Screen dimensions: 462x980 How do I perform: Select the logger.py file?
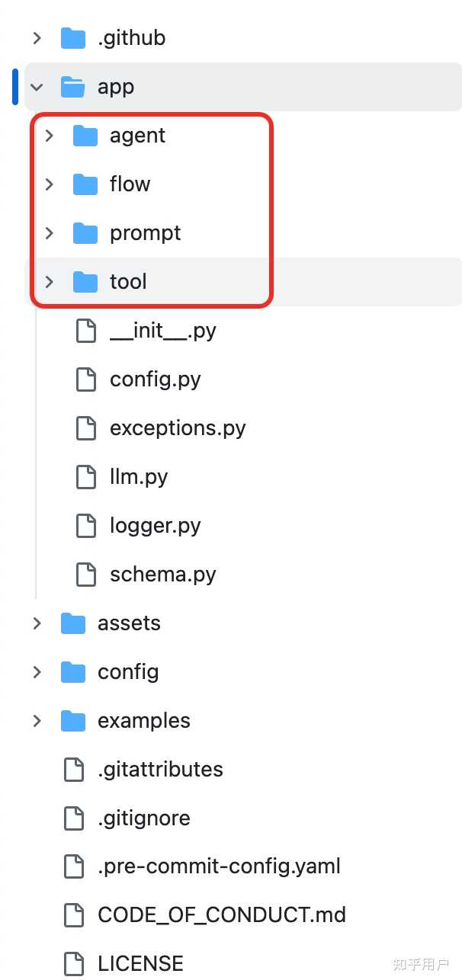pyautogui.click(x=155, y=526)
